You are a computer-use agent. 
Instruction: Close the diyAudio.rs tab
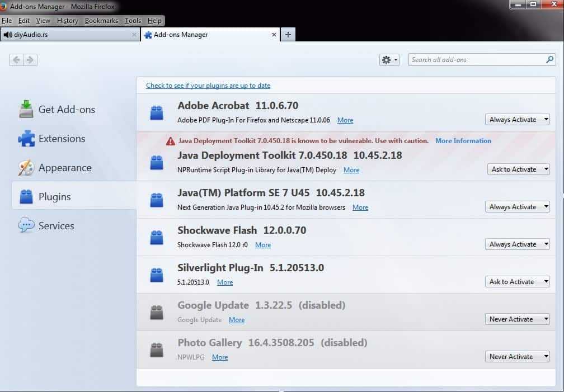134,35
